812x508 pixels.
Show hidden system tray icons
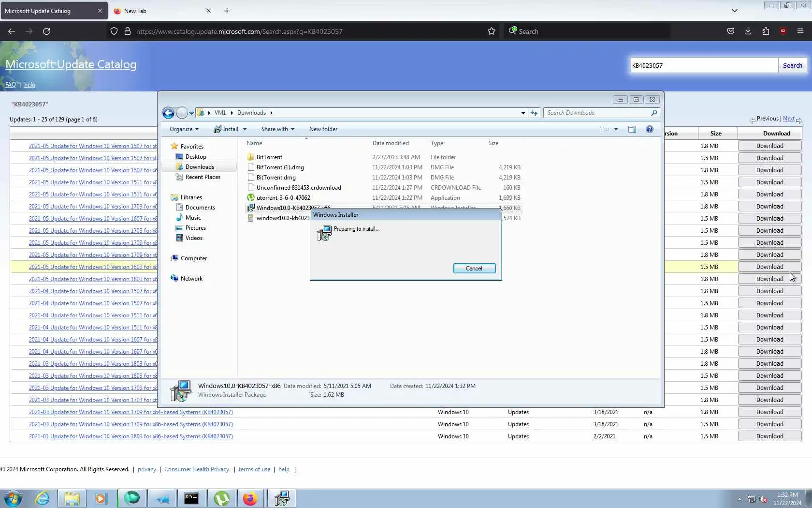pyautogui.click(x=739, y=499)
